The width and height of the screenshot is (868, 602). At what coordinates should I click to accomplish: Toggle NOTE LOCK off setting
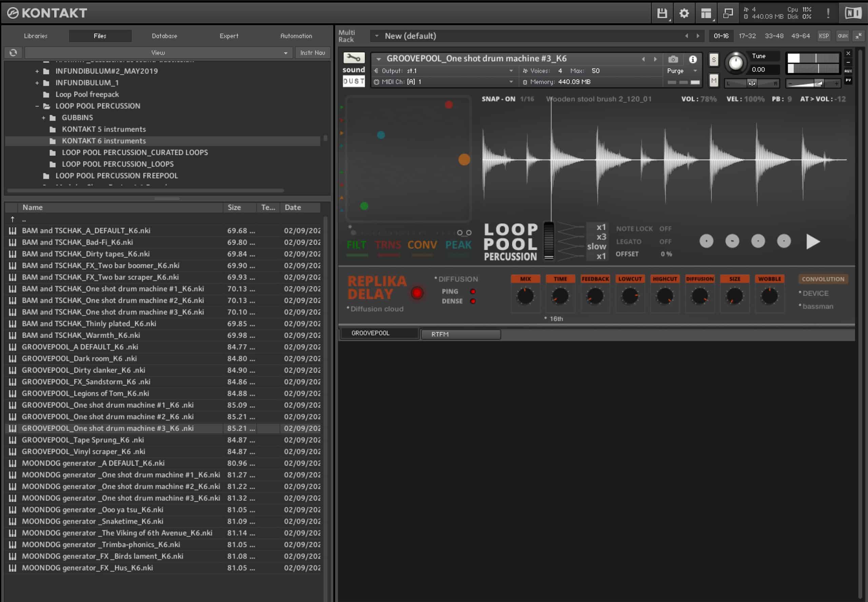(x=666, y=229)
